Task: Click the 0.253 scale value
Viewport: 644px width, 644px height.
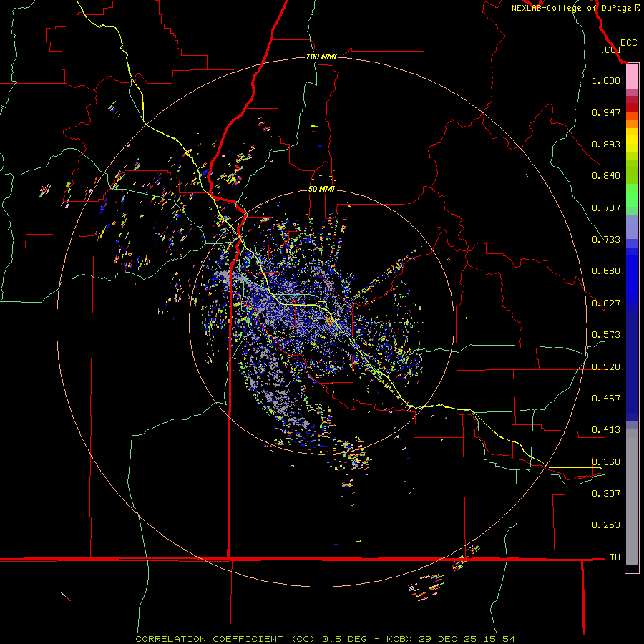Action: click(x=606, y=525)
